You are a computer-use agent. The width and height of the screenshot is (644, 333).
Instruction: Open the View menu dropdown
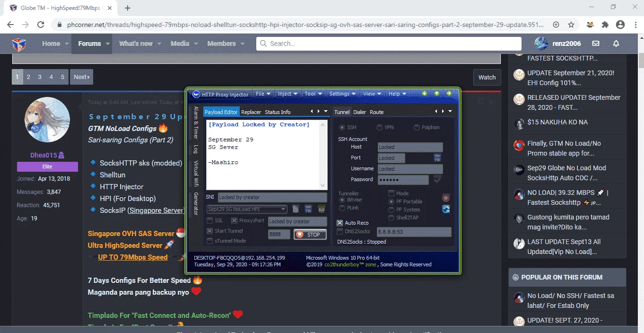(372, 94)
